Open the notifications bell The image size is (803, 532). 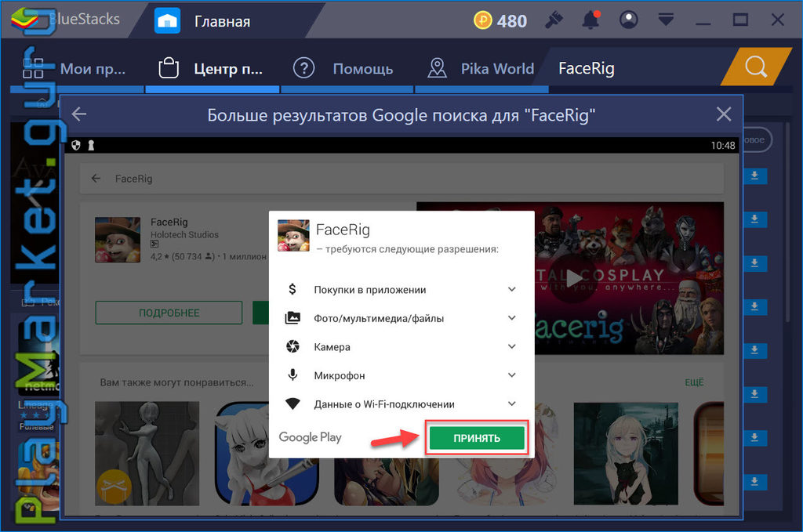[x=590, y=20]
